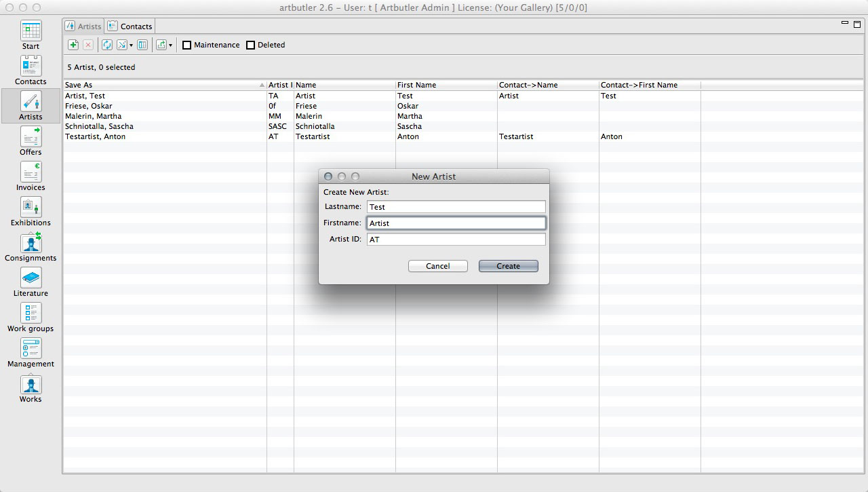This screenshot has width=868, height=492.
Task: Open the Offers module in sidebar
Action: [x=31, y=141]
